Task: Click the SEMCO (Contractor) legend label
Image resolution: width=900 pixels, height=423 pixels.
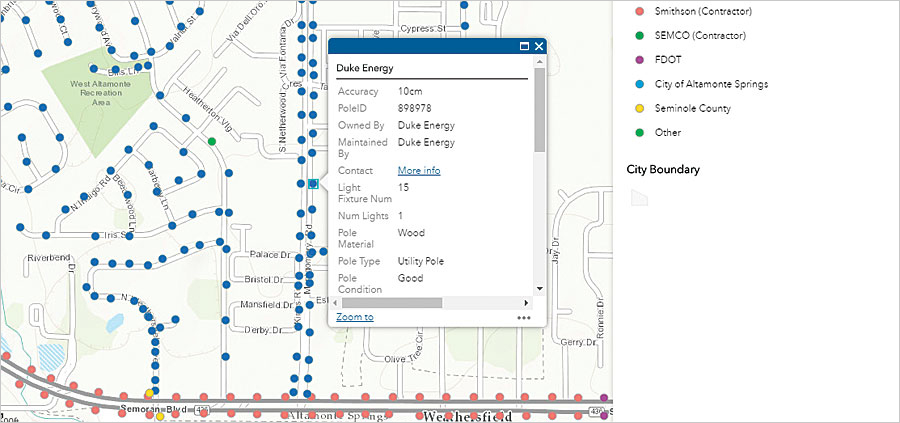Action: [x=700, y=36]
